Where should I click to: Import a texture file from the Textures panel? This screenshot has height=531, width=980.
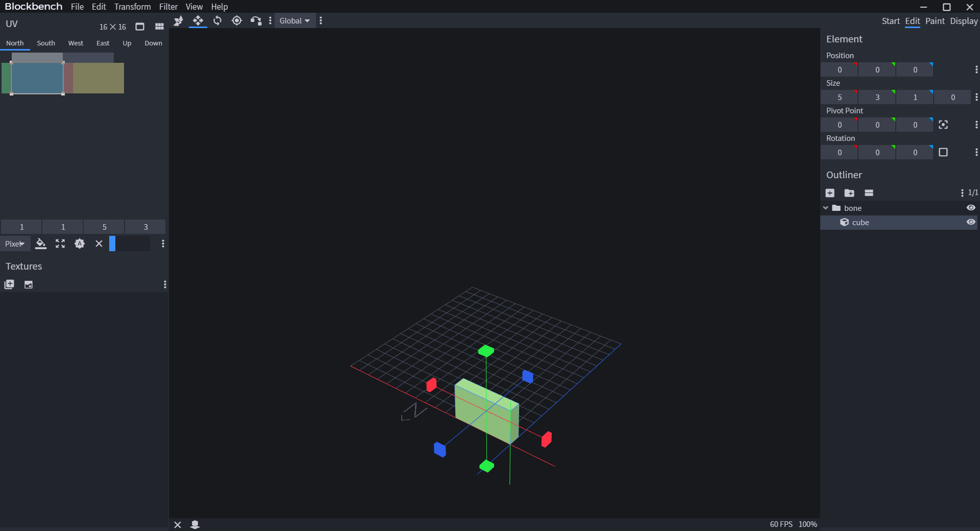(29, 285)
